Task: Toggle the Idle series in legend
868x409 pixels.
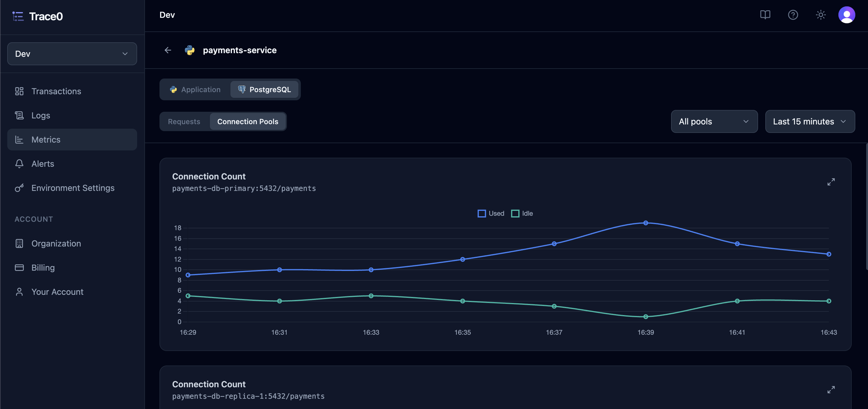Action: tap(522, 214)
